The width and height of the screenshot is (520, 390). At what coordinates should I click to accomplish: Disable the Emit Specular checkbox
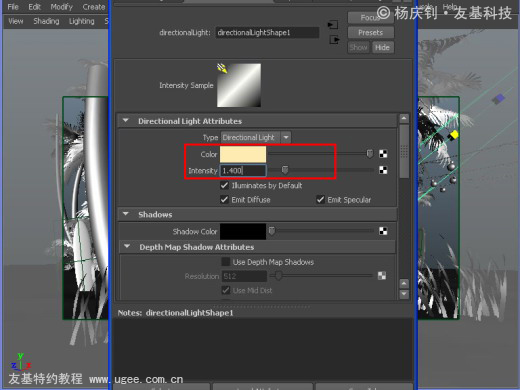point(320,200)
